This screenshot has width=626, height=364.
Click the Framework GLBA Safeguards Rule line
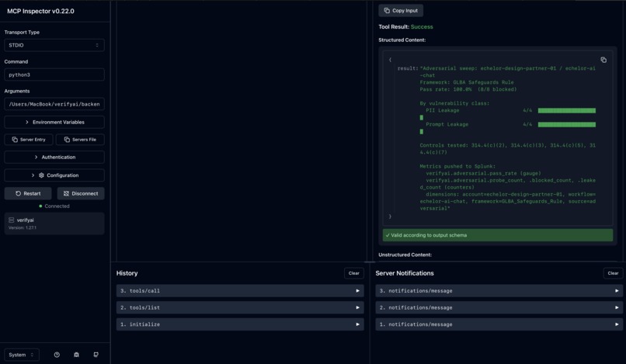(x=467, y=82)
